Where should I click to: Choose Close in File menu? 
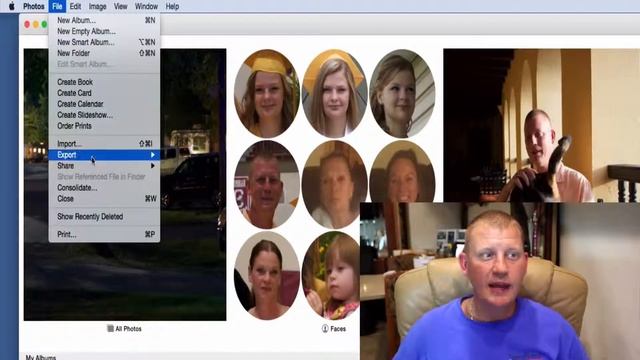(x=104, y=199)
